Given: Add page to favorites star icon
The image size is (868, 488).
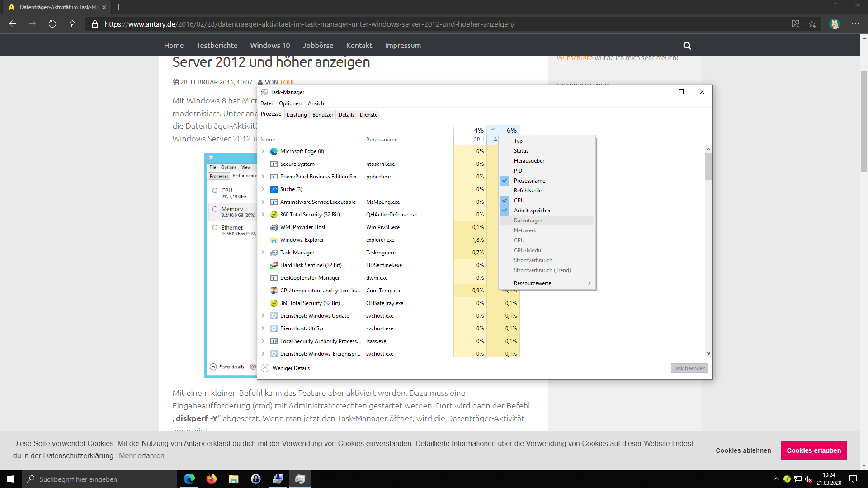Looking at the screenshot, I should point(812,24).
